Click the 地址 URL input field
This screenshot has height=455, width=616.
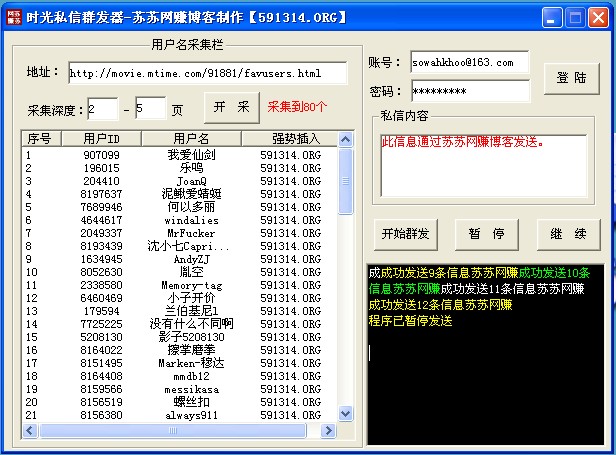(208, 73)
